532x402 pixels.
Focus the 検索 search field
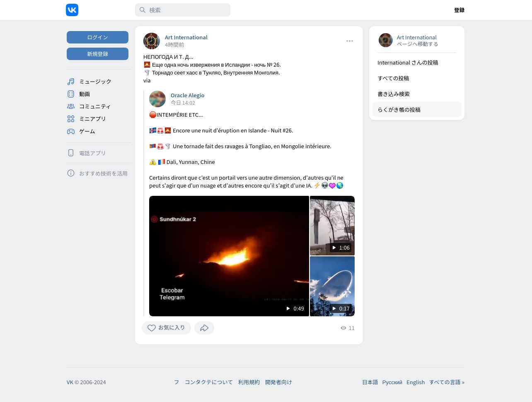click(183, 10)
